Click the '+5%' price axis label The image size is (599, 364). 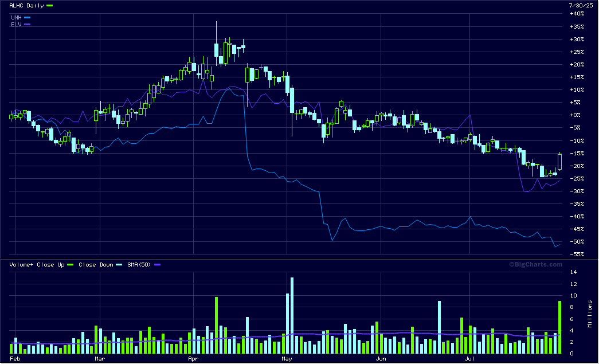(x=575, y=103)
